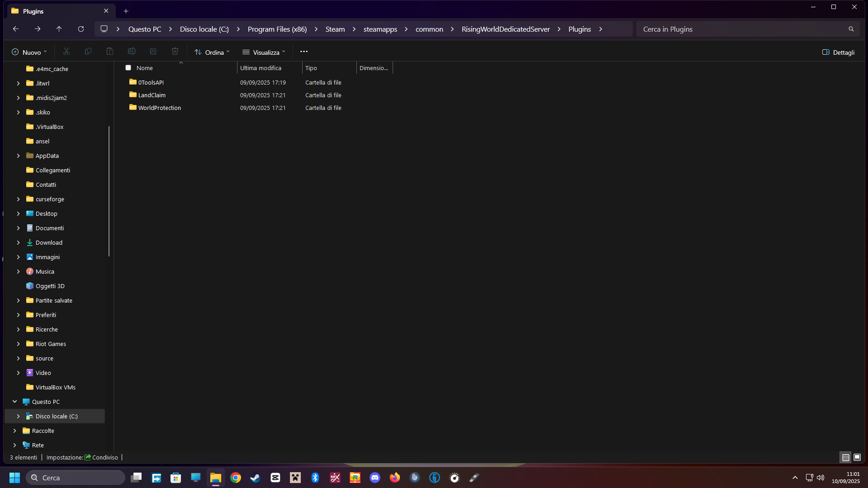The width and height of the screenshot is (868, 488).
Task: Toggle the Dettagli pane
Action: (838, 52)
